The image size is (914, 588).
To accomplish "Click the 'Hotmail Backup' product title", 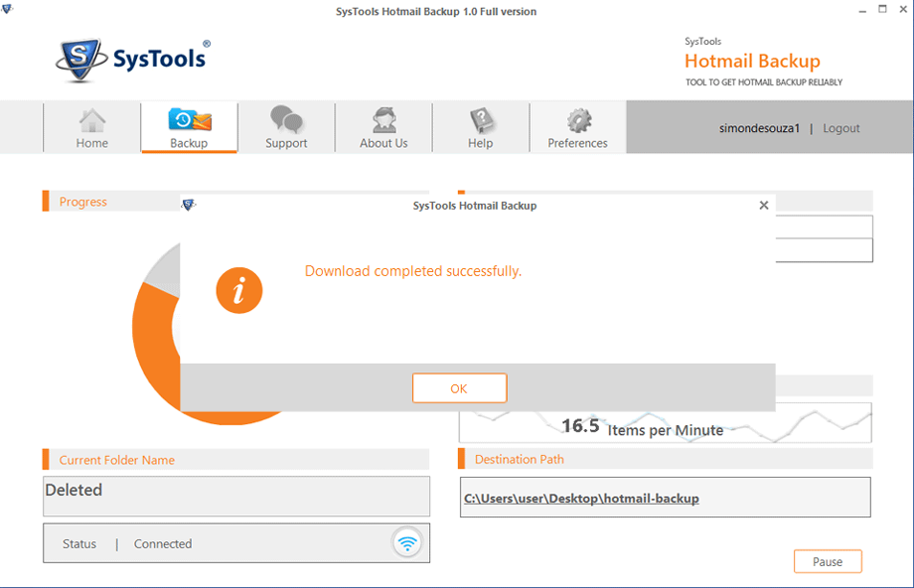I will (x=752, y=61).
